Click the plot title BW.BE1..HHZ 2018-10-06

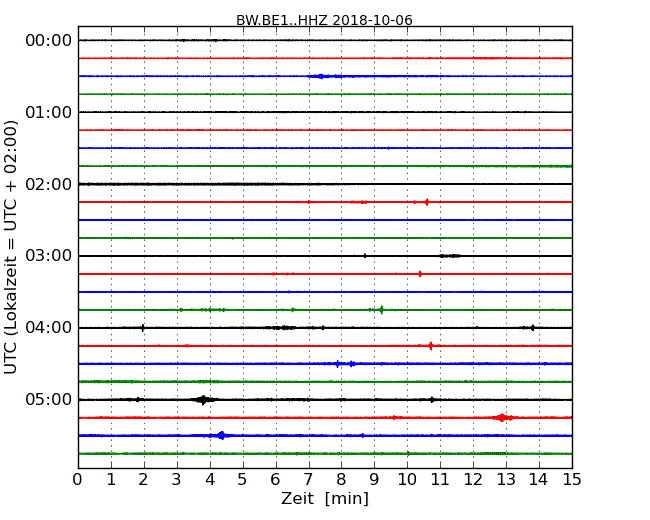pos(324,20)
